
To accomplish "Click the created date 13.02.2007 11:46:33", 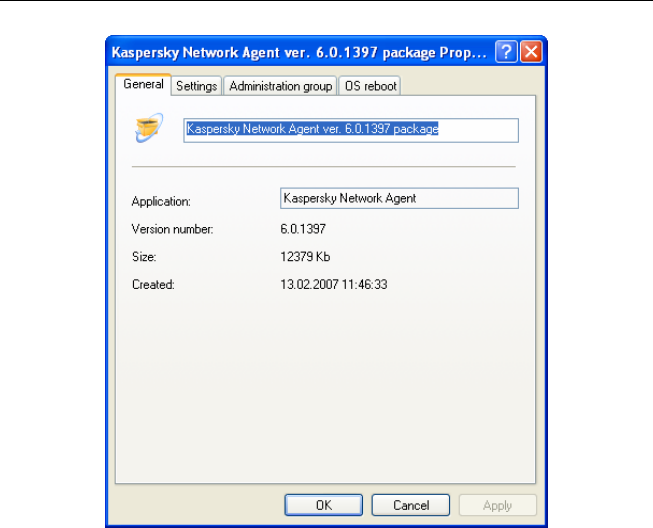I will 334,284.
